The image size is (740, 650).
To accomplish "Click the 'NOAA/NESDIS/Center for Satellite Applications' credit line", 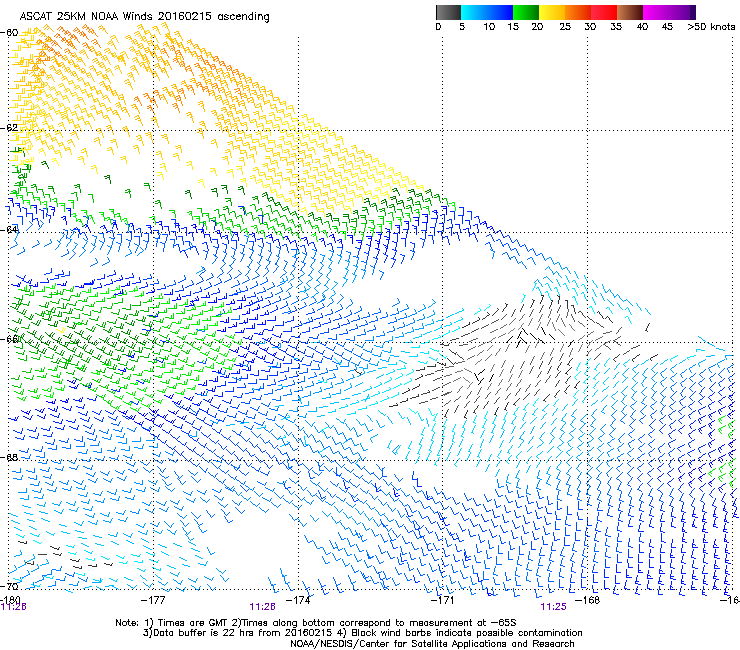I will tap(432, 644).
